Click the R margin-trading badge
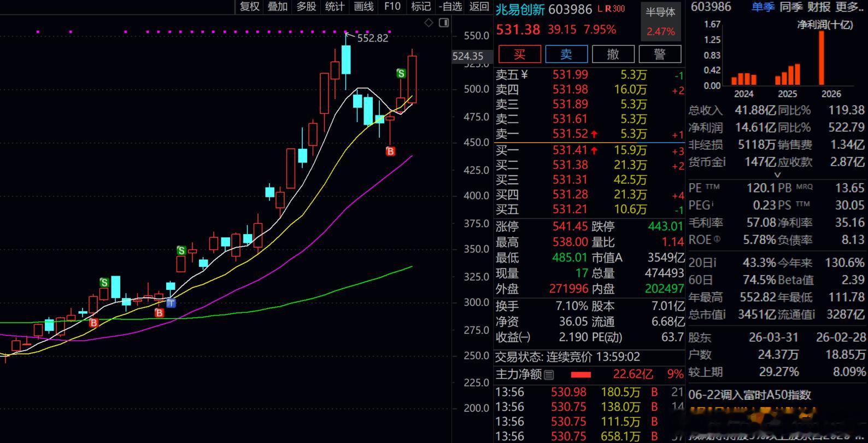This screenshot has width=868, height=443. 608,9
